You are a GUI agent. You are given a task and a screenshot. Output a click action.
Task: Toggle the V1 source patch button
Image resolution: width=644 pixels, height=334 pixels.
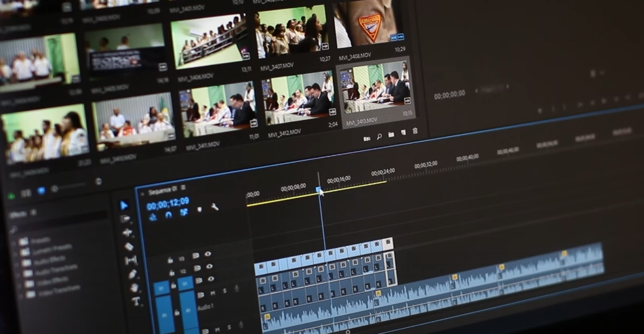point(161,288)
